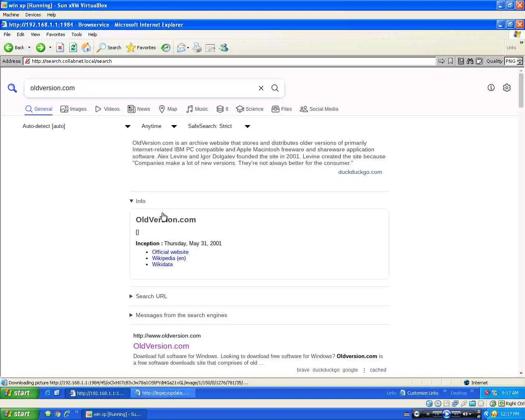
Task: Open the File menu in Internet Explorer
Action: (7, 34)
